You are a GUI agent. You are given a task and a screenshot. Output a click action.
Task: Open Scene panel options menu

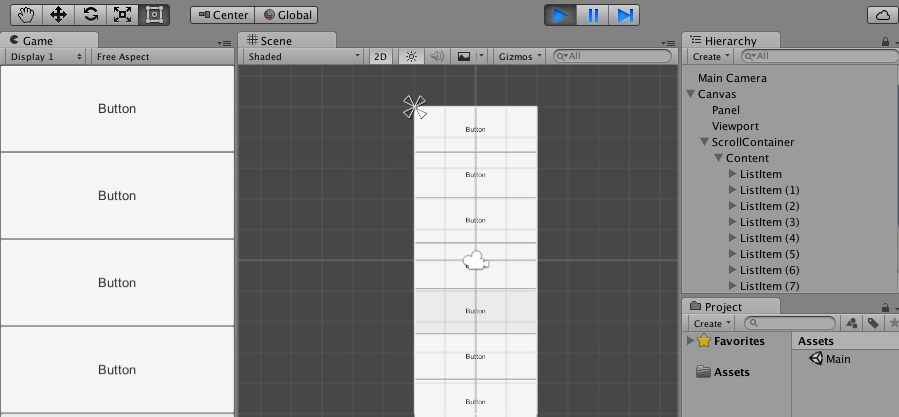[x=667, y=43]
